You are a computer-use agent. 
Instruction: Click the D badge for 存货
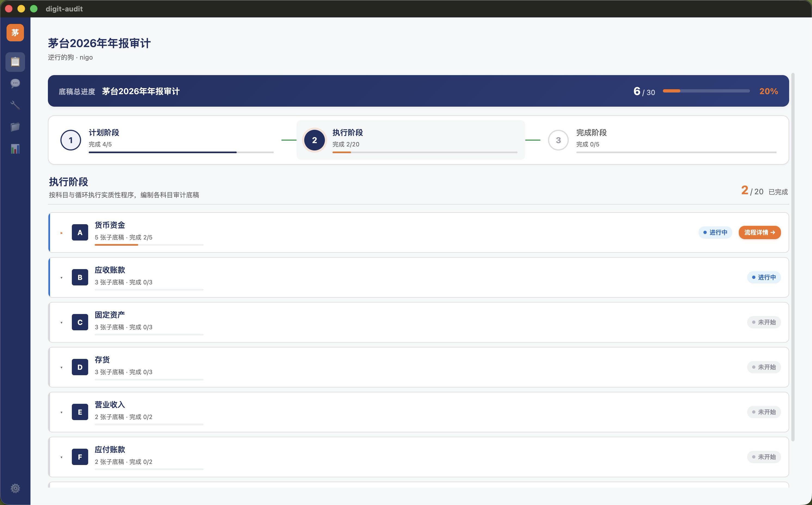pyautogui.click(x=80, y=367)
